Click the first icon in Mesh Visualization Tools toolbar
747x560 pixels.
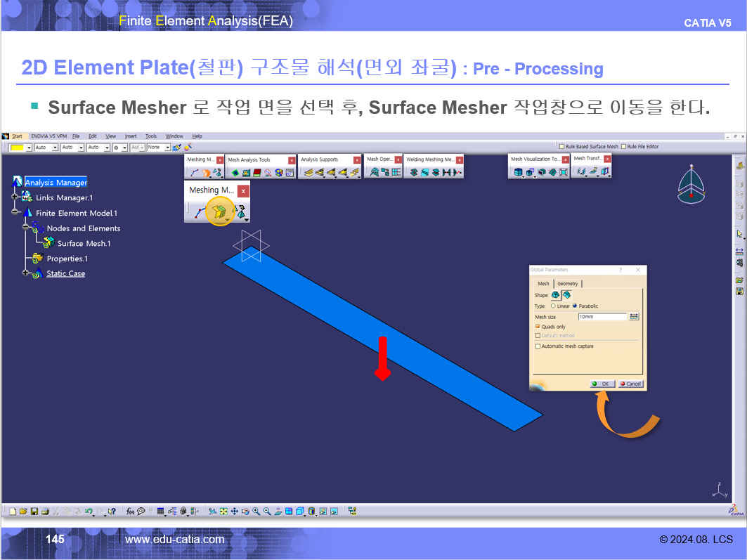pyautogui.click(x=518, y=172)
